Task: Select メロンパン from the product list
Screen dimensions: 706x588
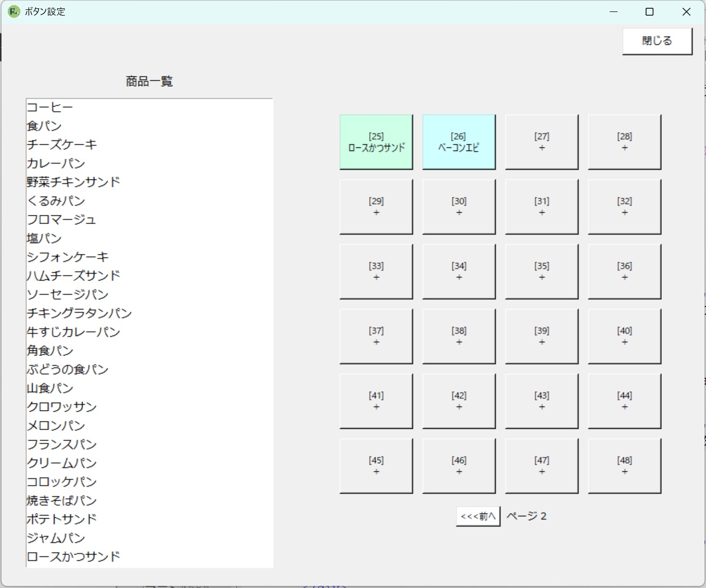Action: point(55,425)
